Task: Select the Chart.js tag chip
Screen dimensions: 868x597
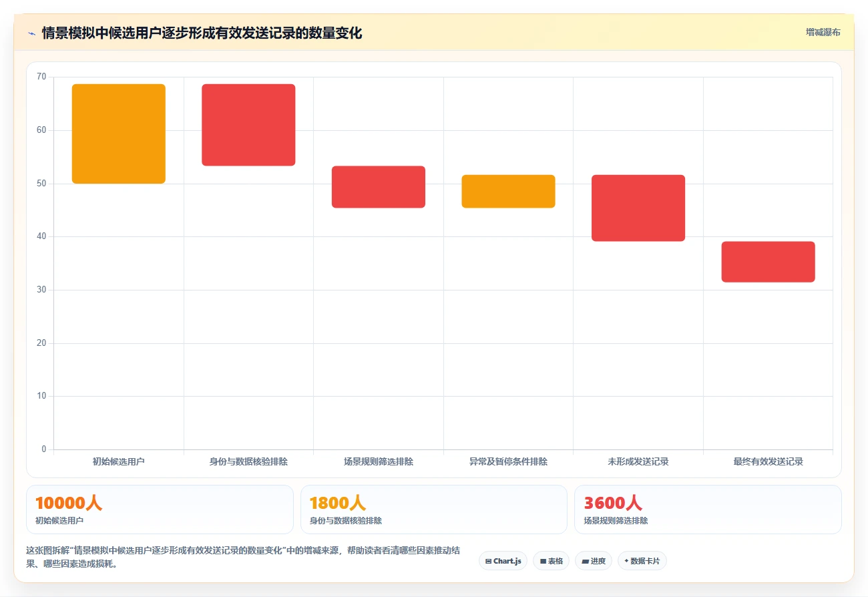Action: 503,561
